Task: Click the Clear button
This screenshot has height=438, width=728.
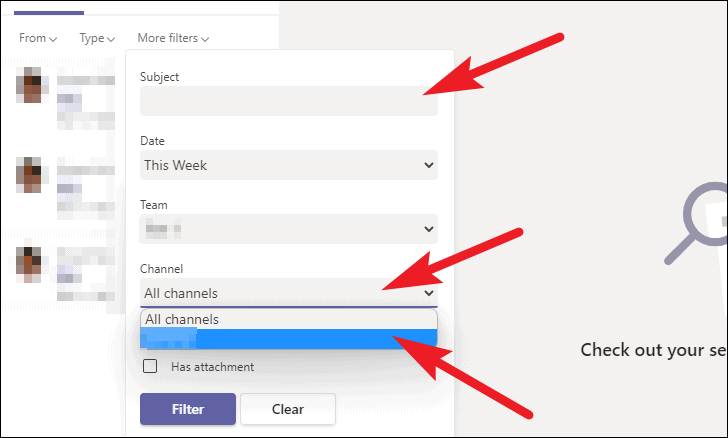Action: click(x=288, y=409)
